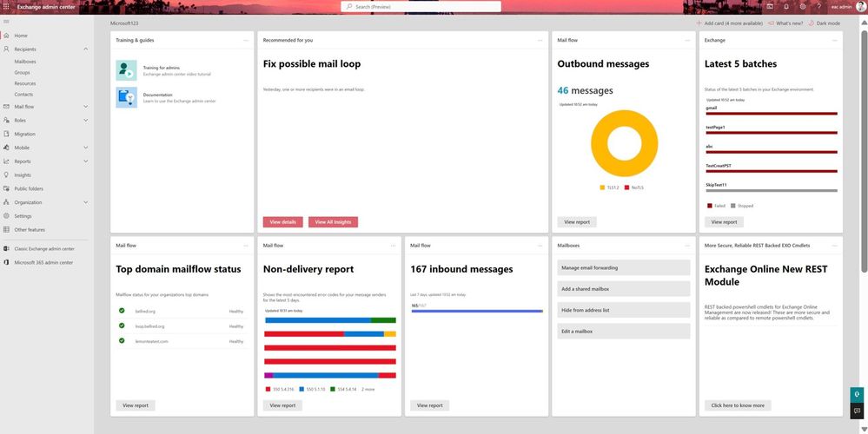Click the dark chat icon at right edge
868x434 pixels.
(x=857, y=411)
